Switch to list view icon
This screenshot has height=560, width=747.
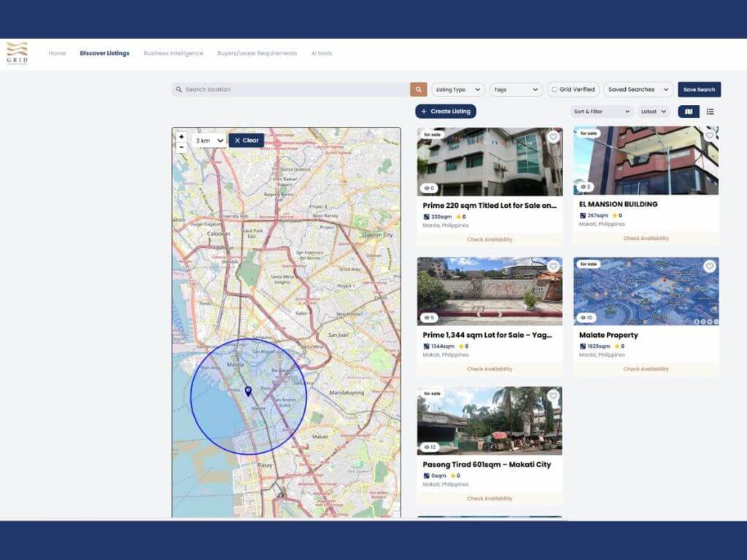click(x=710, y=112)
